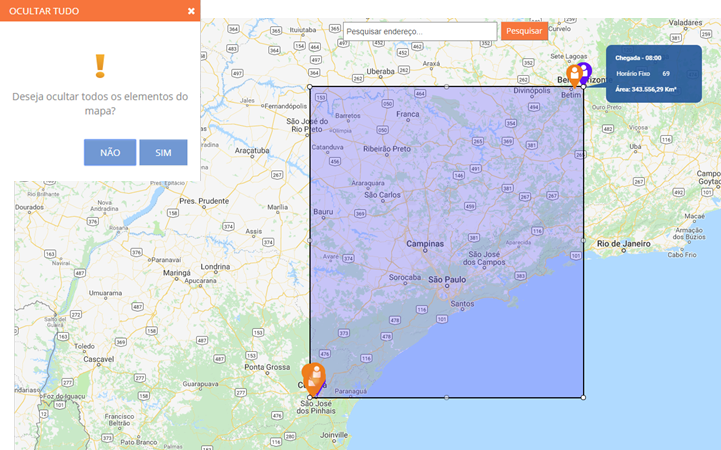721x450 pixels.
Task: Click the Joinville city label
Action: click(334, 435)
